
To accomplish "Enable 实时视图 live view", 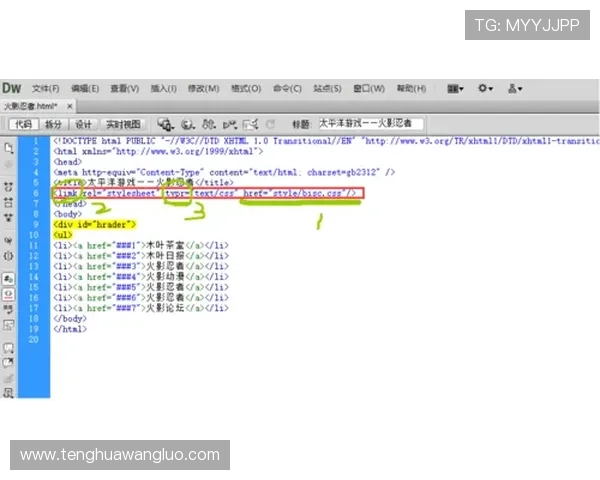I will tap(123, 124).
